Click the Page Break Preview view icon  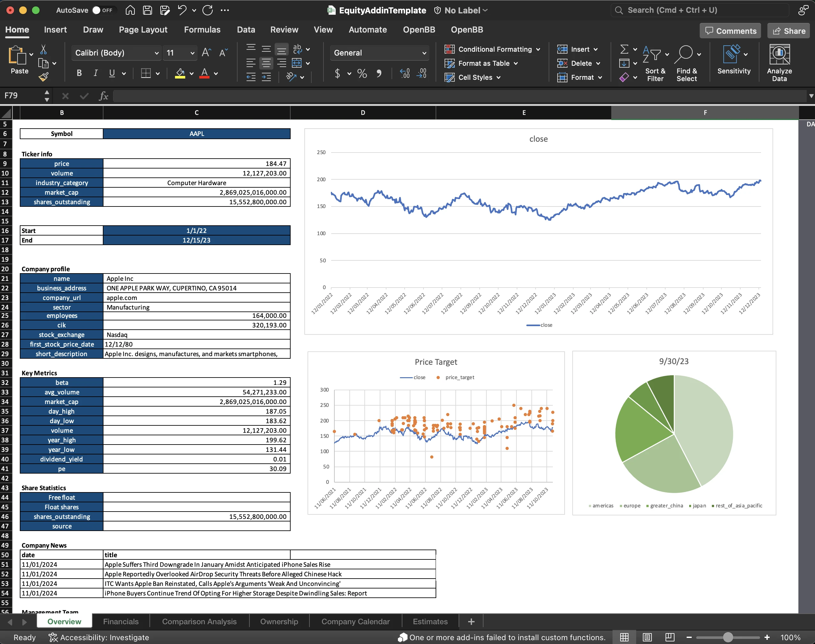point(670,637)
